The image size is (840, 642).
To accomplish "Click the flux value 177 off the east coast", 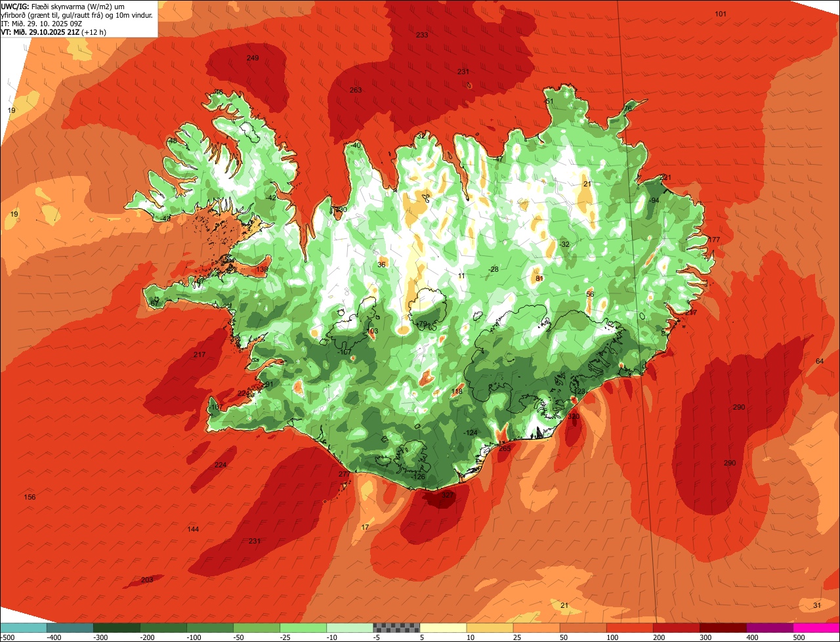I will pyautogui.click(x=714, y=240).
